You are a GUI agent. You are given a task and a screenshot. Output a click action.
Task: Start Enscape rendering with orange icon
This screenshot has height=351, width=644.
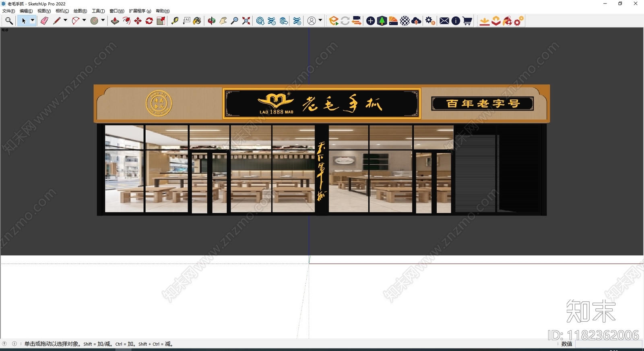[334, 21]
